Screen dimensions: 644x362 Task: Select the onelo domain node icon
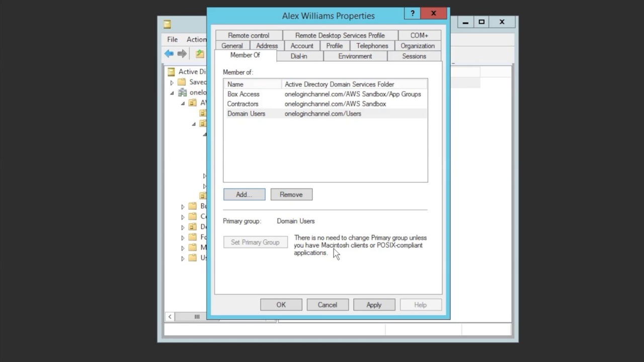tap(182, 93)
